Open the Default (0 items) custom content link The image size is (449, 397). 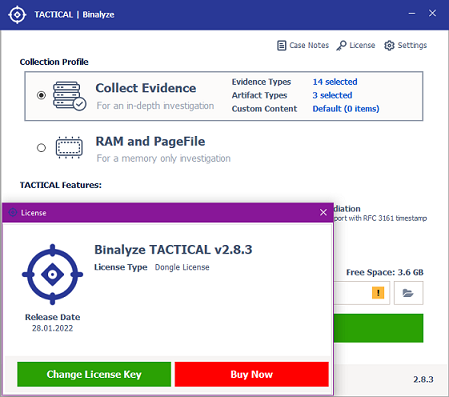click(346, 109)
